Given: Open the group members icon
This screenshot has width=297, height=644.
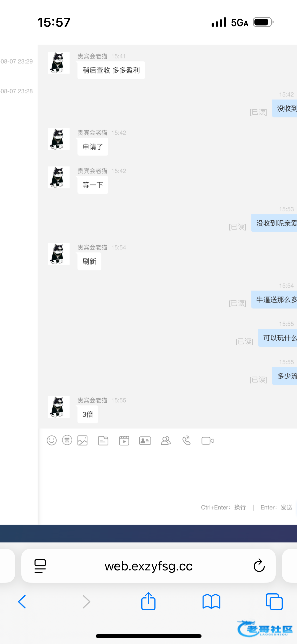Looking at the screenshot, I should [166, 441].
